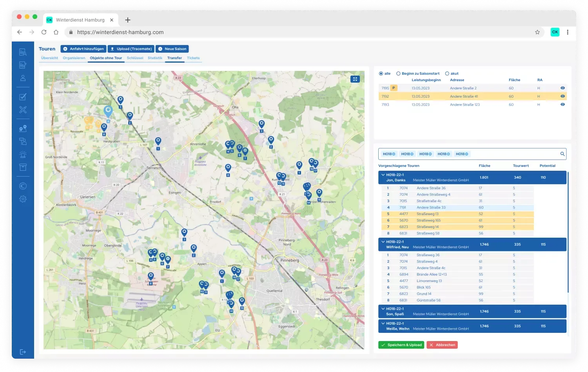Go to browser home page
588x372 pixels.
click(56, 32)
